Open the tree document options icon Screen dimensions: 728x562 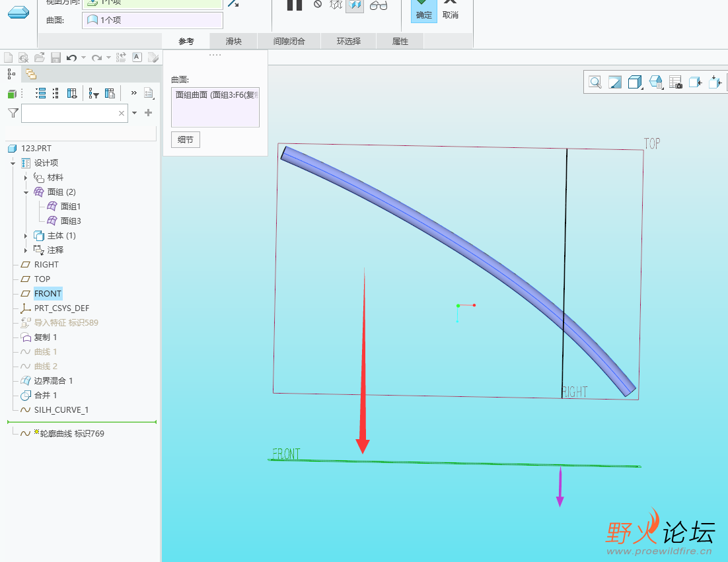(149, 93)
